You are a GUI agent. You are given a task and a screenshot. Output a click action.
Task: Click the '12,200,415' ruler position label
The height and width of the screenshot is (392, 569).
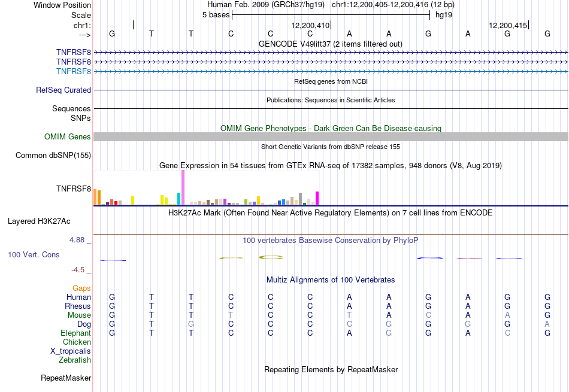508,25
